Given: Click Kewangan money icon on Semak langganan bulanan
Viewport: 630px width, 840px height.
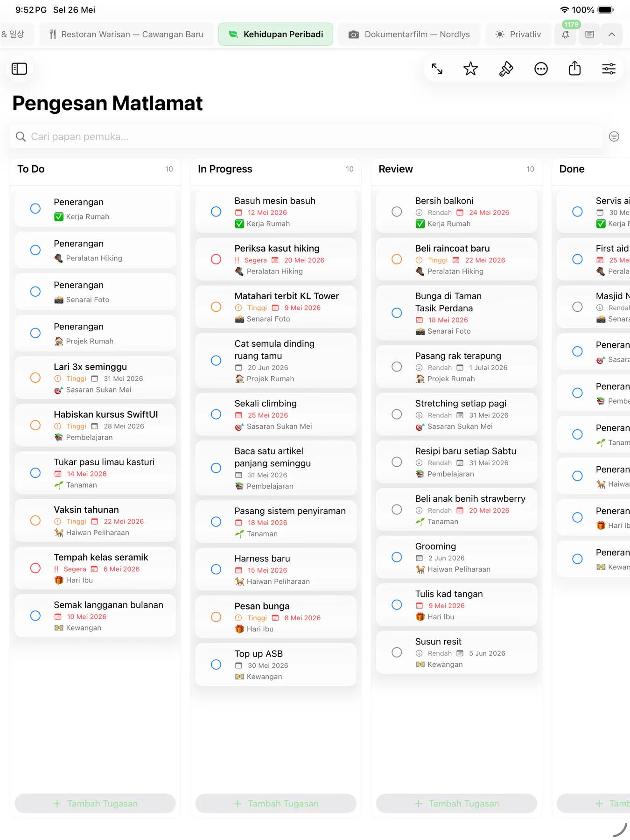Looking at the screenshot, I should (58, 628).
